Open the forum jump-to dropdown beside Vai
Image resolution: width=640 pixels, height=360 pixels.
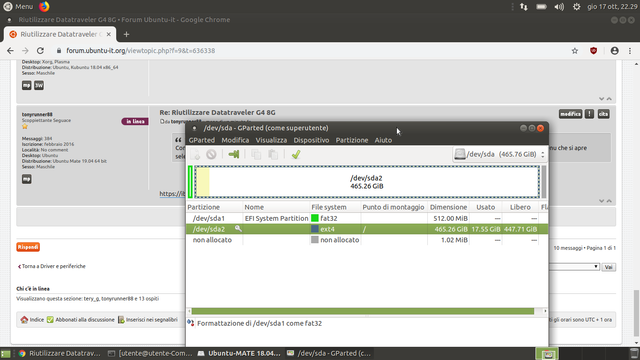[575, 267]
